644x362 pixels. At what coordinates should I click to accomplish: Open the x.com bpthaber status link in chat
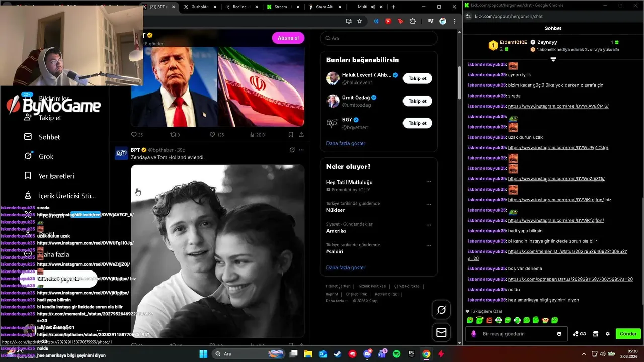click(x=571, y=279)
